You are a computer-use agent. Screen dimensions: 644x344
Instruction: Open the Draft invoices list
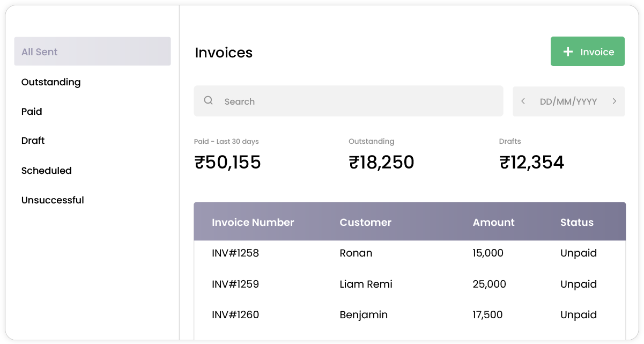(33, 141)
